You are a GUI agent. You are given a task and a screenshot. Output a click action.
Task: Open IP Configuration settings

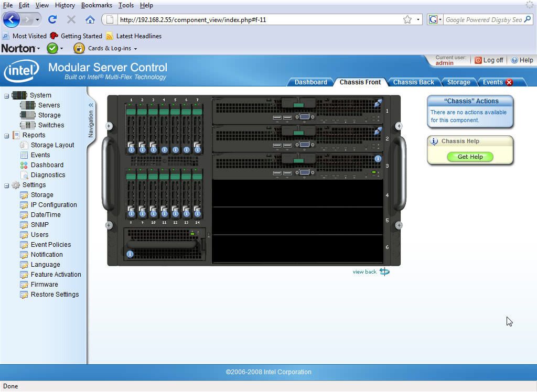(x=53, y=204)
